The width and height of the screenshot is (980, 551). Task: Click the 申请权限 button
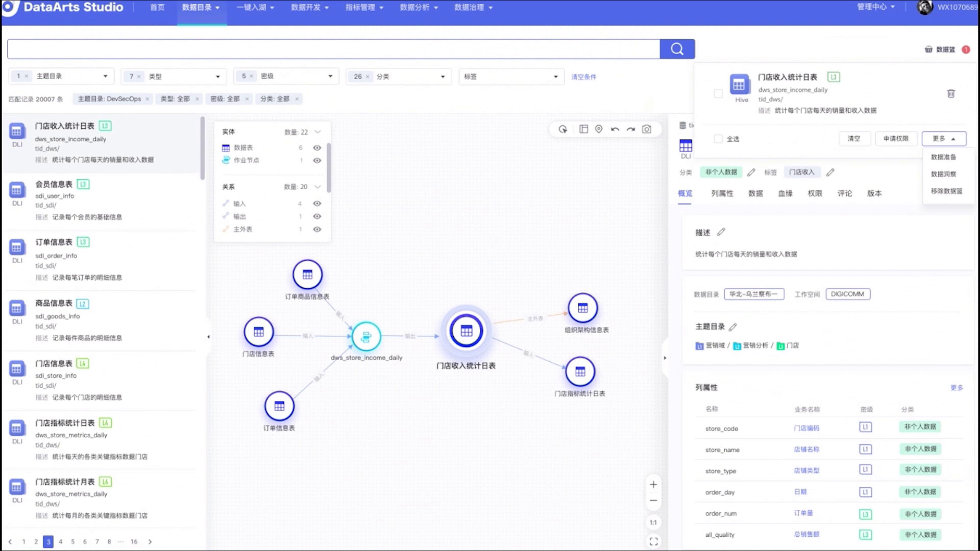(x=896, y=138)
